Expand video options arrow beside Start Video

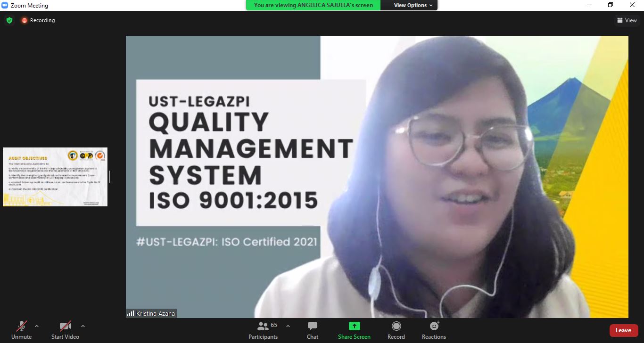coord(83,326)
